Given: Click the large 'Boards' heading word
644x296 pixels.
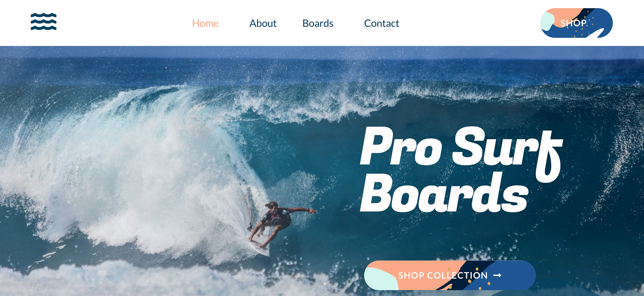Looking at the screenshot, I should (444, 192).
